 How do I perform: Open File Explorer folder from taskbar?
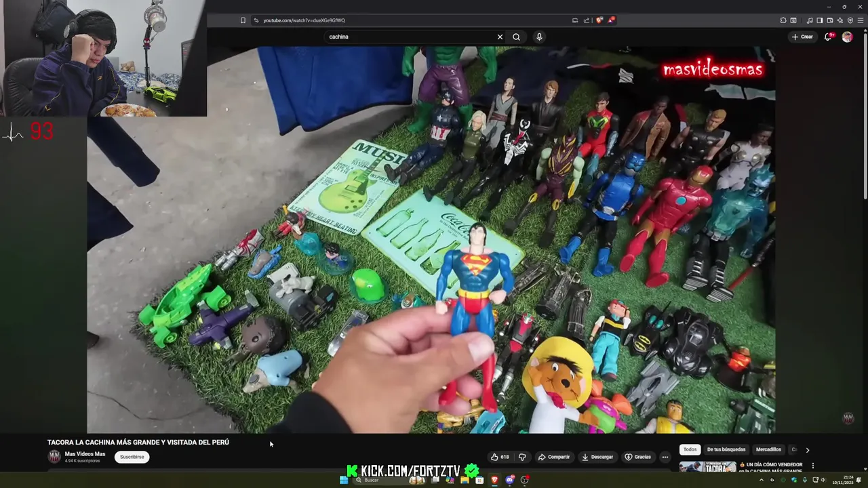pyautogui.click(x=465, y=480)
